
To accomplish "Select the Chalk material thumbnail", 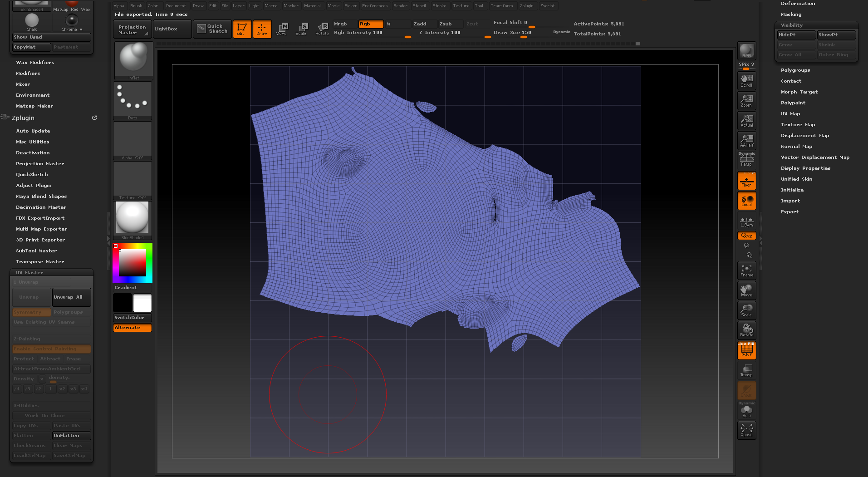I will tap(32, 22).
